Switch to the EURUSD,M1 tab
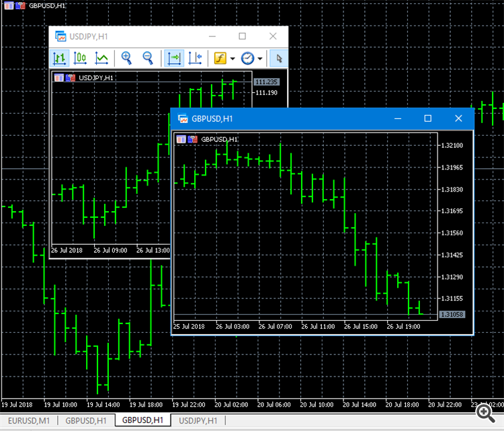This screenshot has height=431, width=504. (29, 420)
